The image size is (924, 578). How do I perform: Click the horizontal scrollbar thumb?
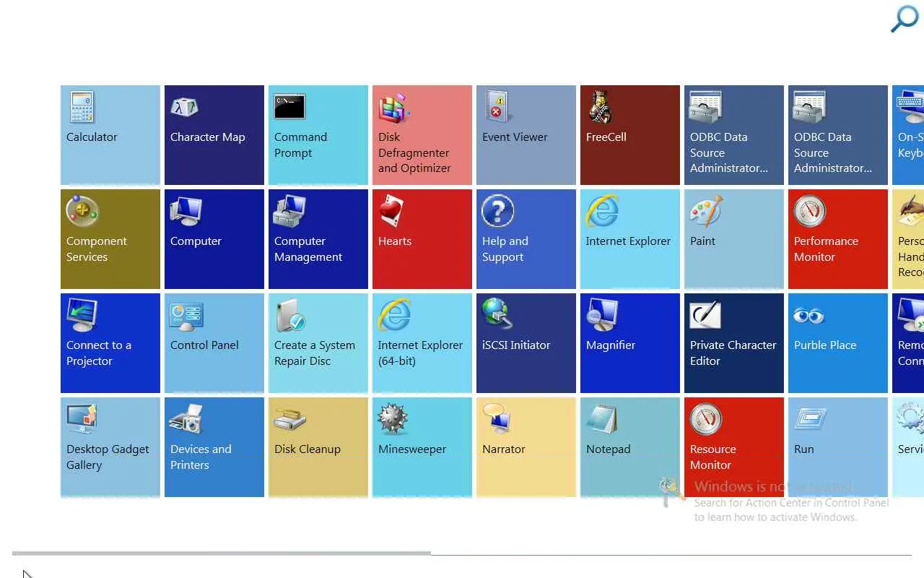pyautogui.click(x=222, y=553)
